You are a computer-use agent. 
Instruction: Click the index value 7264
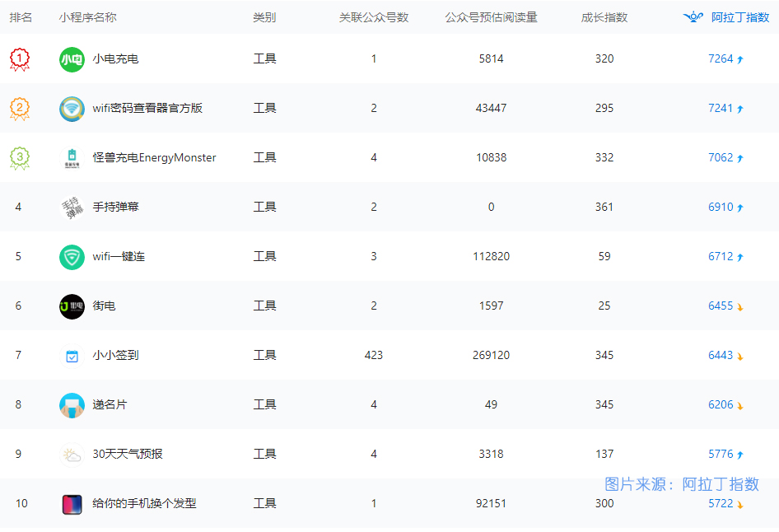point(721,58)
